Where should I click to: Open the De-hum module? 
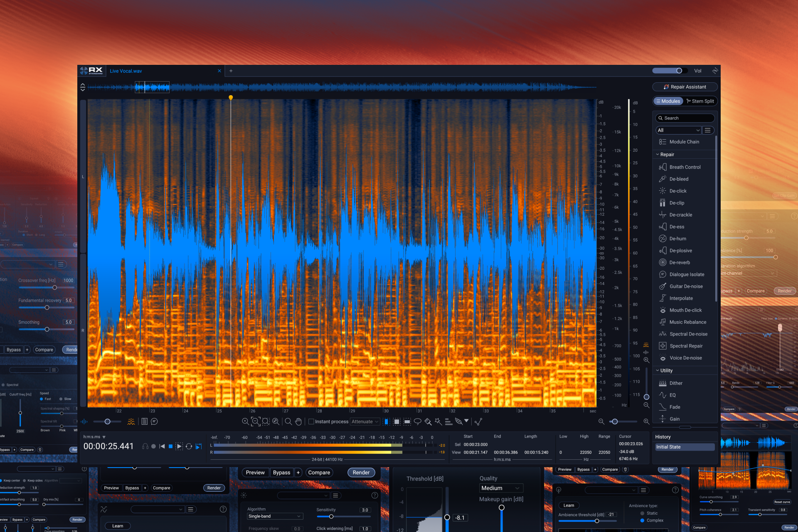(677, 239)
